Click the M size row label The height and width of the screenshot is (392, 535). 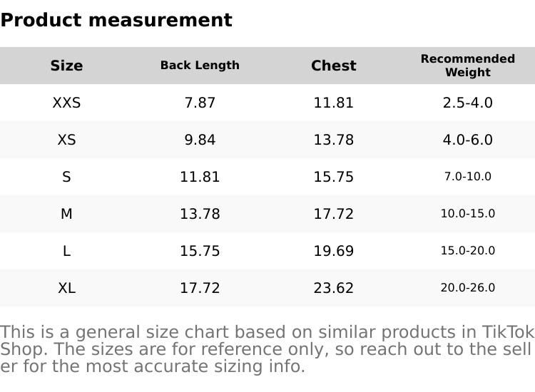66,214
